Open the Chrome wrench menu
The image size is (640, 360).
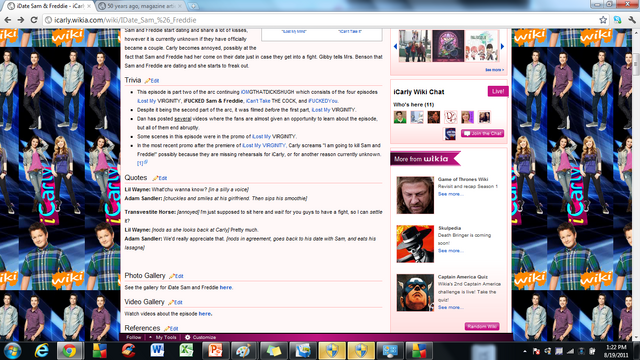tap(632, 20)
